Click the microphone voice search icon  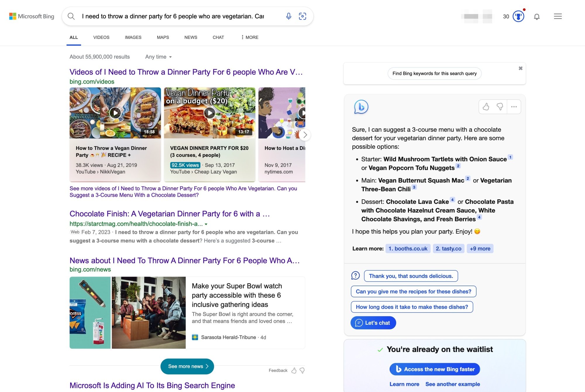coord(288,16)
